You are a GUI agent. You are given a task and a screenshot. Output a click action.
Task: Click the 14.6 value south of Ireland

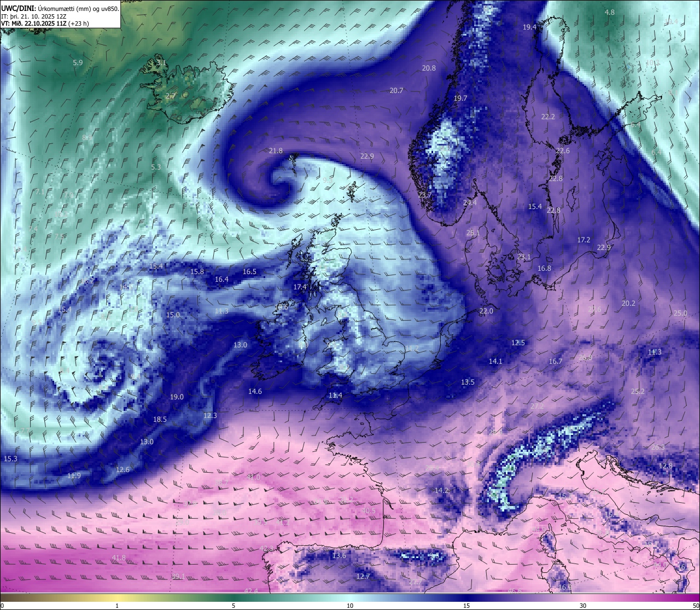tap(255, 391)
